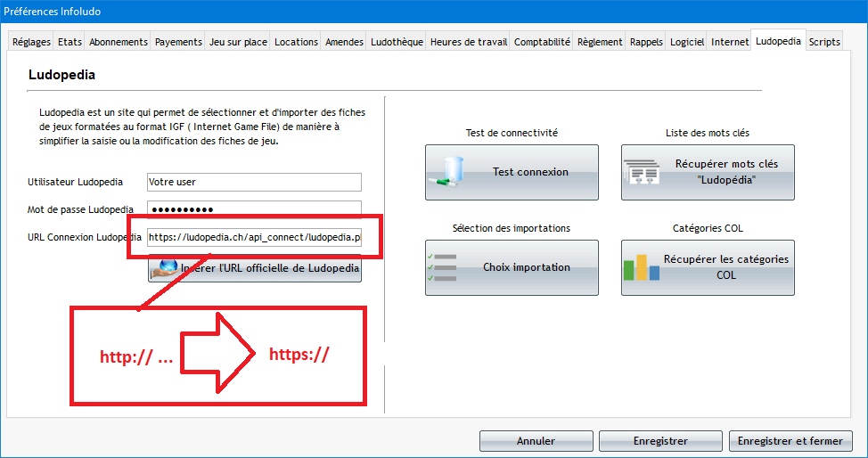Click the document icon for Récupérer mots clés
The image size is (868, 458).
(x=641, y=172)
